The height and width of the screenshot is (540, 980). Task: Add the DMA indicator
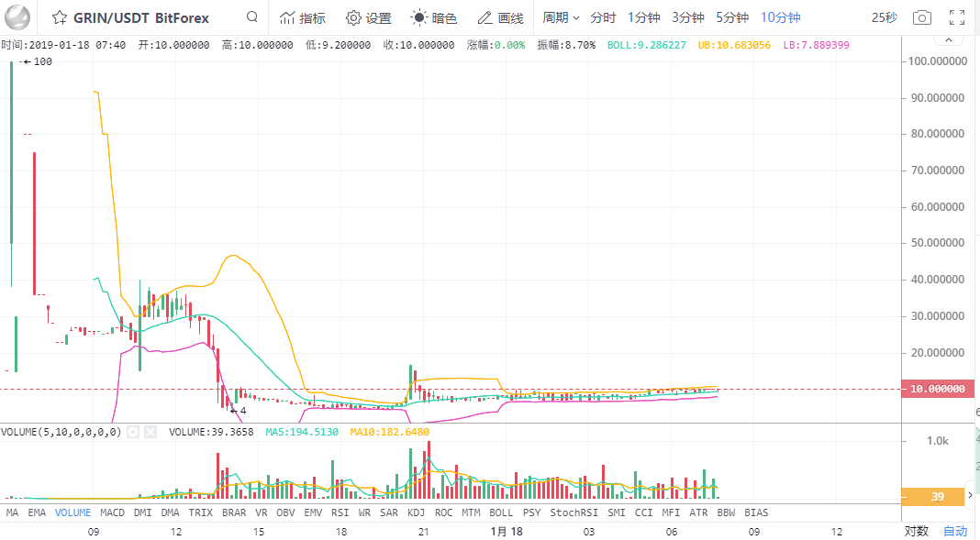coord(170,512)
